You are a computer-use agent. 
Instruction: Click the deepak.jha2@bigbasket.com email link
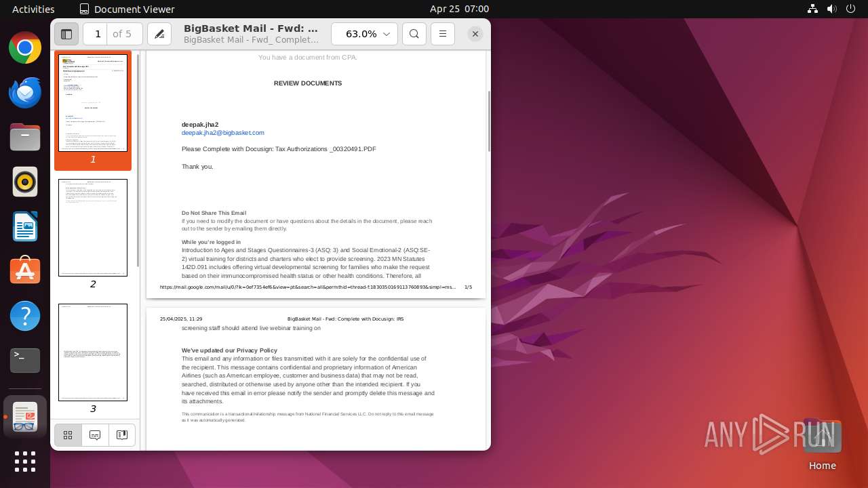(x=222, y=133)
